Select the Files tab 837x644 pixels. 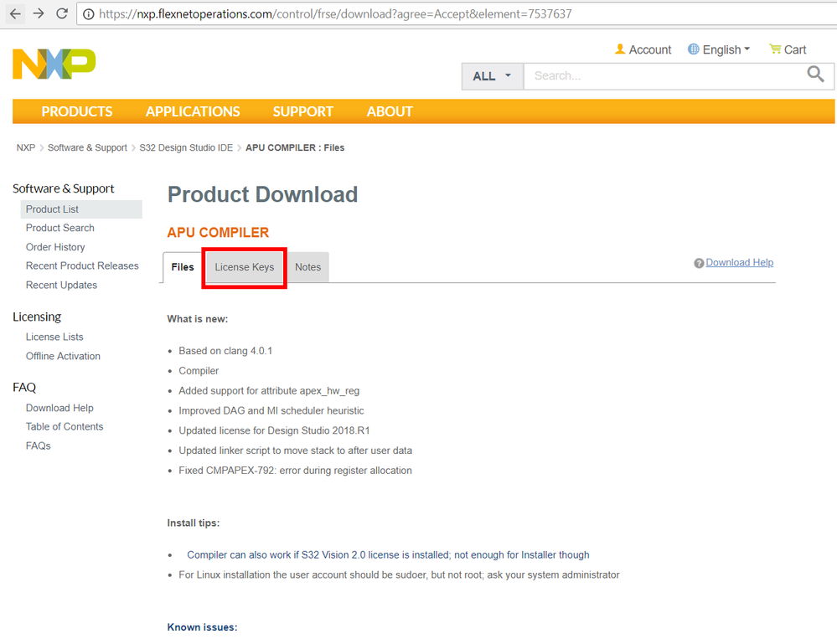tap(183, 267)
